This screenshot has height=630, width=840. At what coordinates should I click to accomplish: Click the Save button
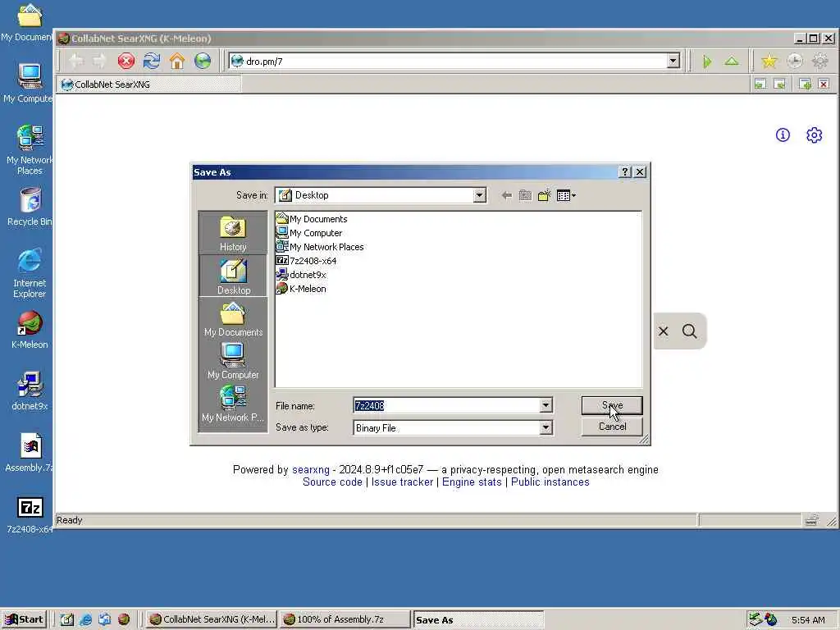point(612,405)
